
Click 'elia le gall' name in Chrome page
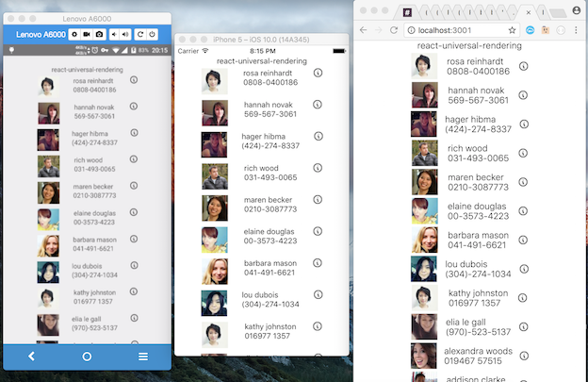[x=465, y=322]
